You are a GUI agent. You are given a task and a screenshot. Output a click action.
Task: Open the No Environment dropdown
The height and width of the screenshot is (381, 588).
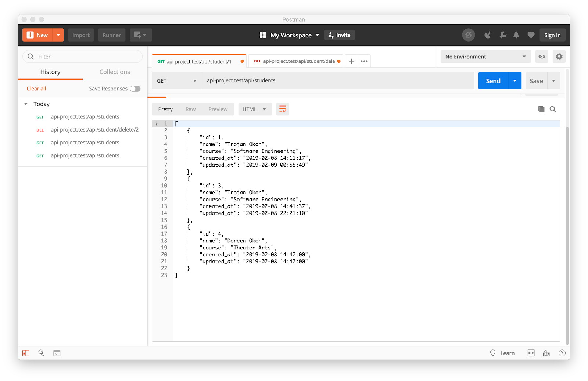(485, 57)
